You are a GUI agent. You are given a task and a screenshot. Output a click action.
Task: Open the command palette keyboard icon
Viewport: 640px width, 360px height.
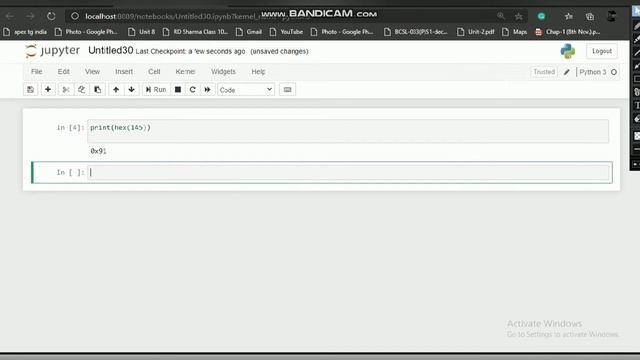pos(287,89)
